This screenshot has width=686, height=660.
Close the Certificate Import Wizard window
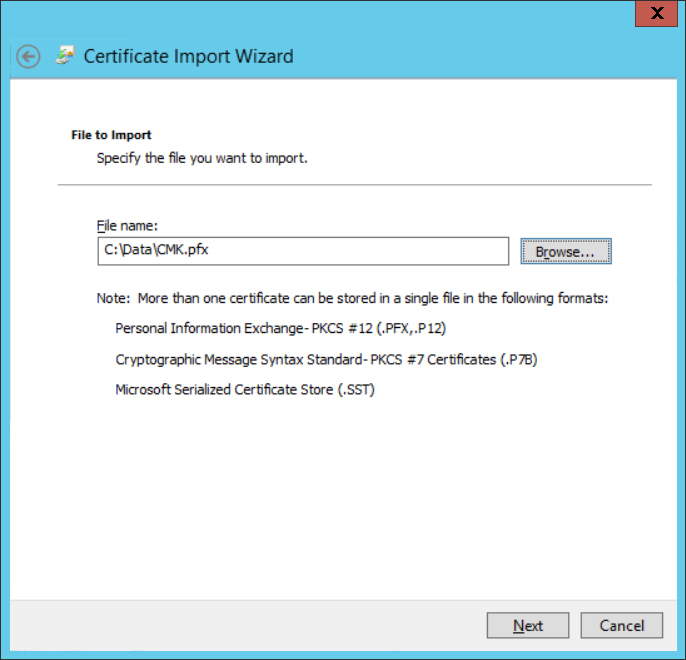point(656,13)
